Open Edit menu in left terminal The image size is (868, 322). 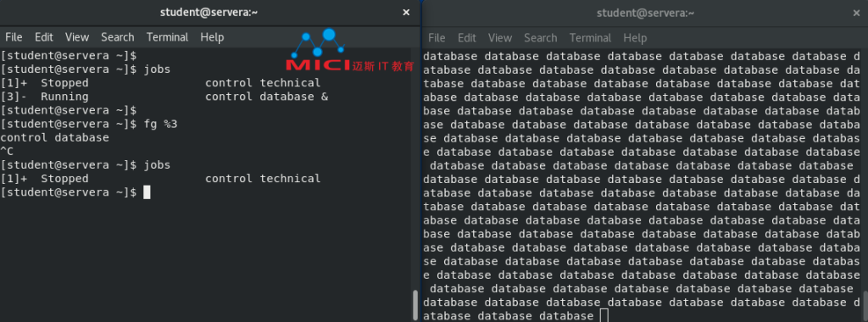44,37
